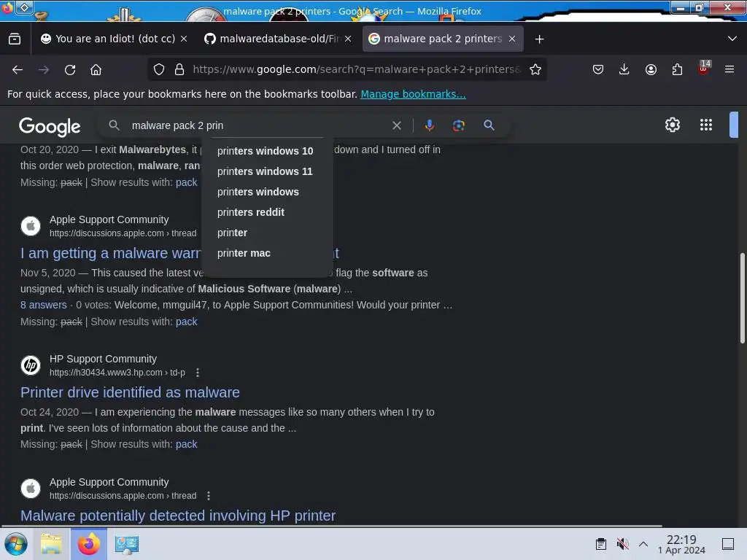747x560 pixels.
Task: Open the uBlock extension with badge 14
Action: 704,68
